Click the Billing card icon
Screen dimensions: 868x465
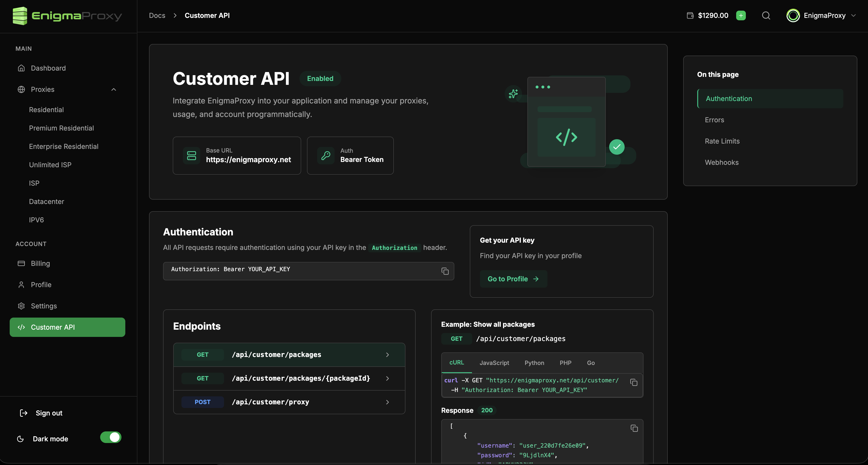pos(21,263)
